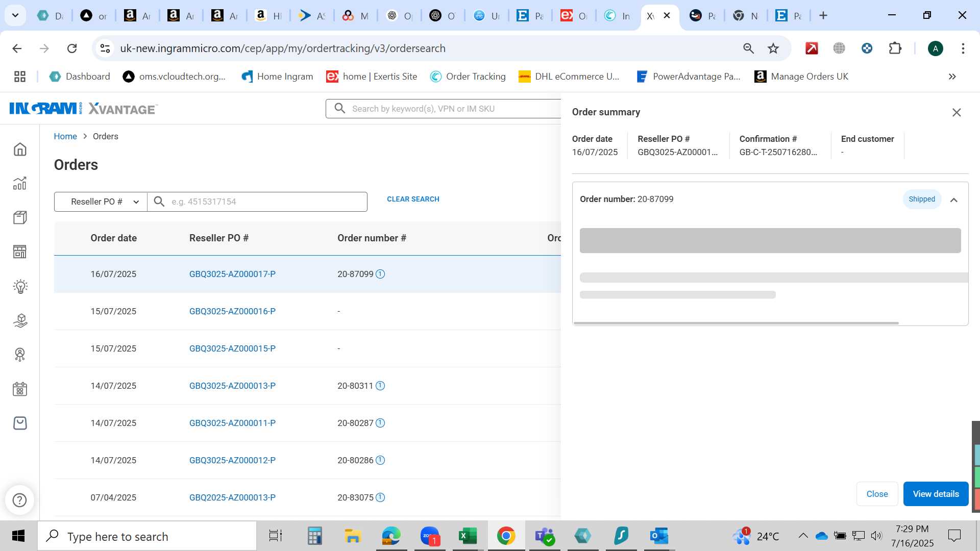The width and height of the screenshot is (980, 551).
Task: Open the products box icon in the sidebar
Action: tap(20, 218)
